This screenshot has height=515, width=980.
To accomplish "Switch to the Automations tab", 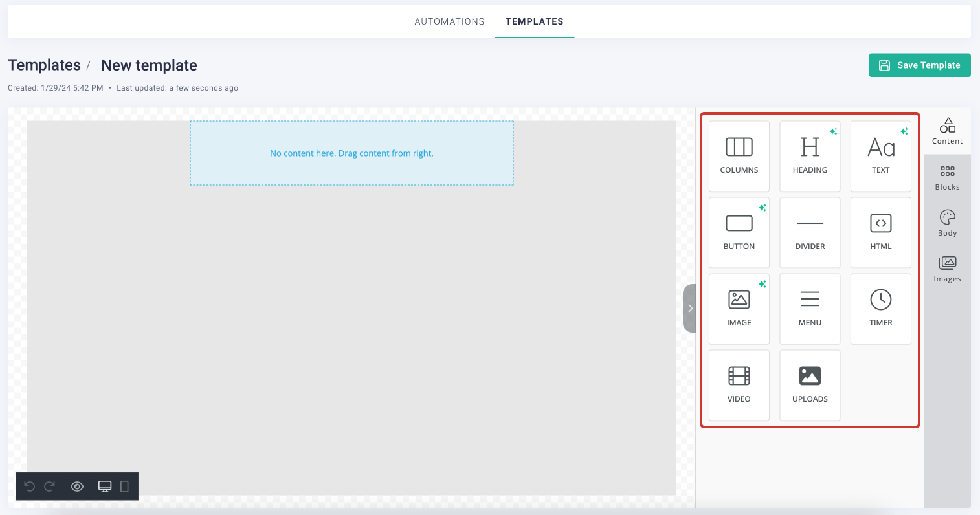I will pos(449,21).
